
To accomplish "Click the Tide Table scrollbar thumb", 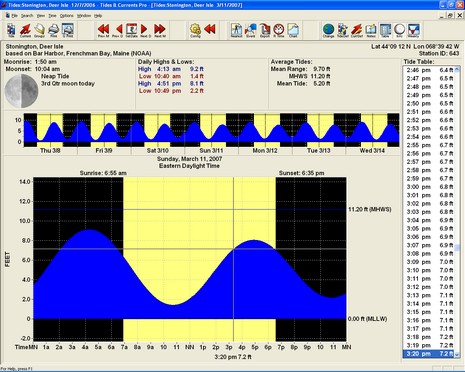I will [457, 248].
